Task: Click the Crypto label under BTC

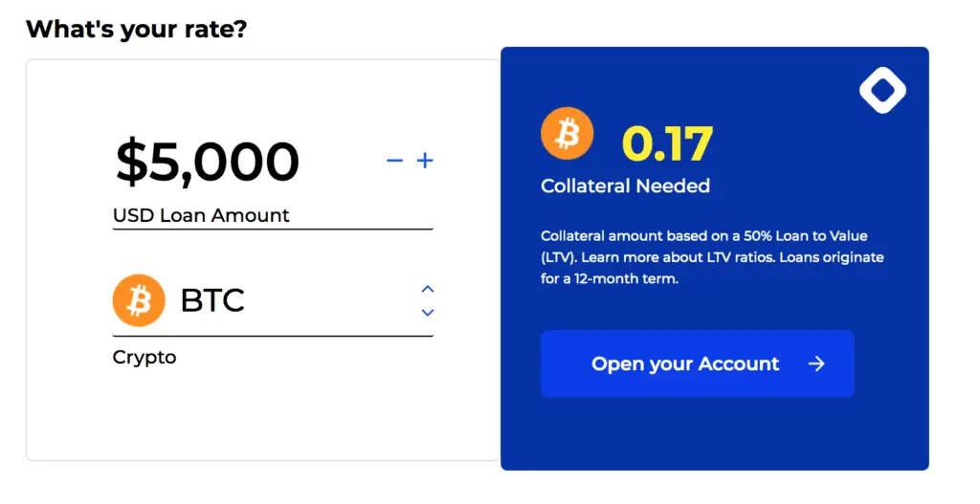Action: (x=145, y=358)
